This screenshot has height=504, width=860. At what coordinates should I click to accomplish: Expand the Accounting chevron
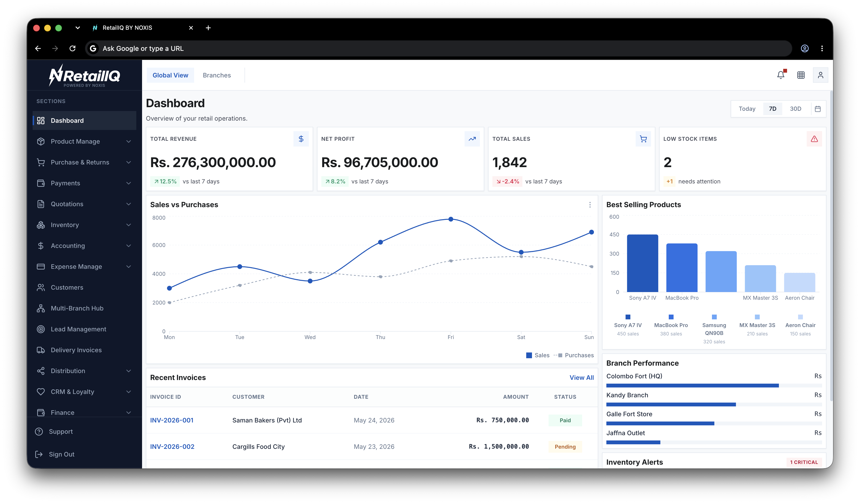(129, 246)
